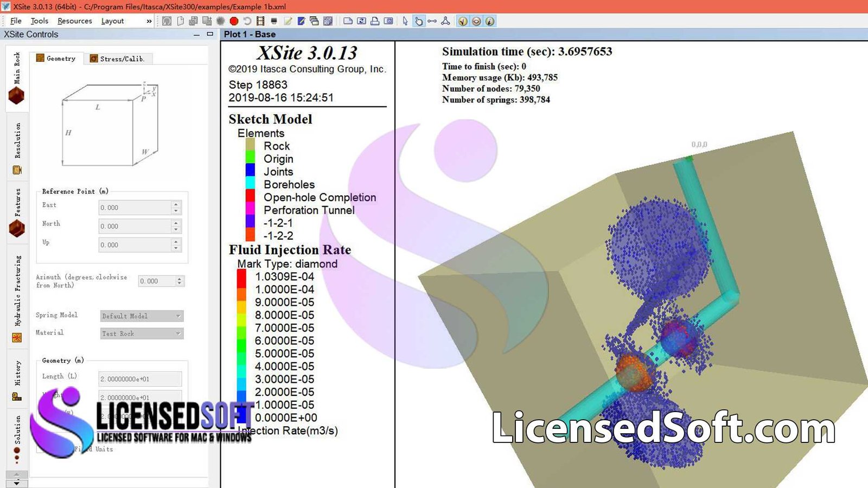Click the gray gear burst icon
868x488 pixels.
[220, 21]
